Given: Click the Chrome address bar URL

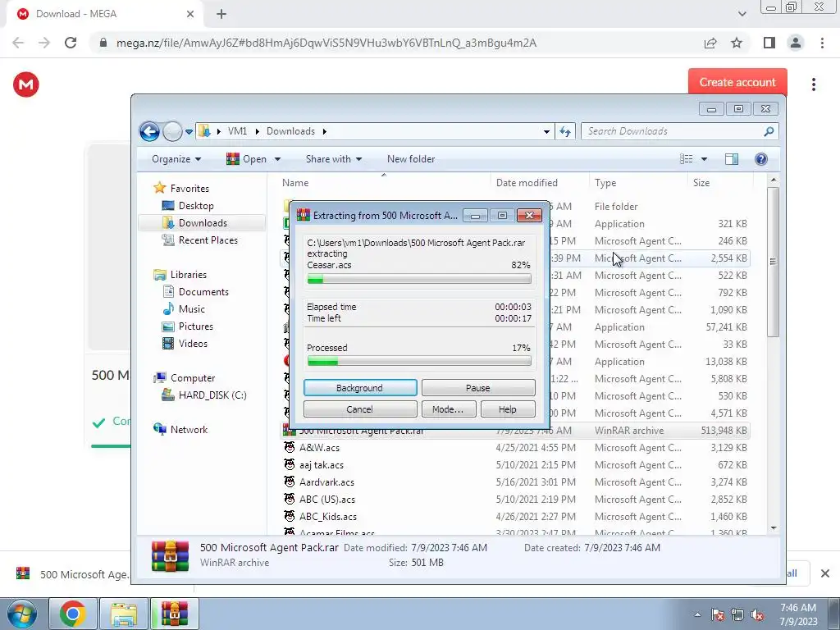Looking at the screenshot, I should (326, 43).
